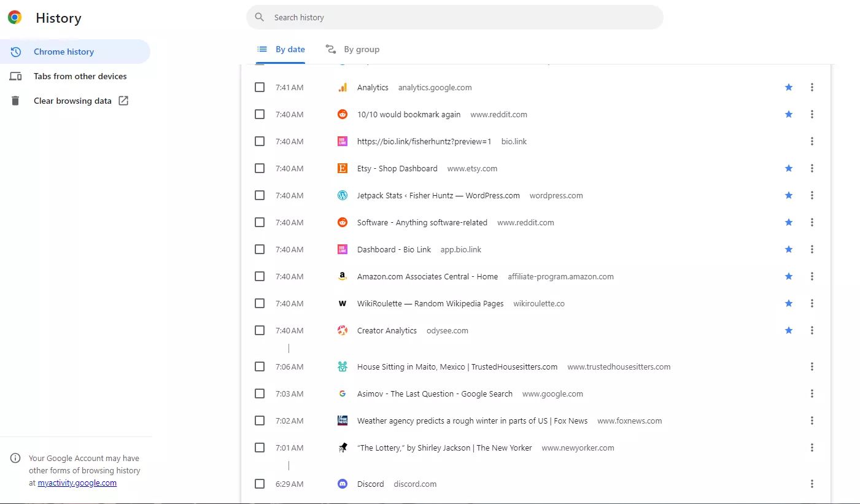This screenshot has height=504, width=860.
Task: Open three-dot menu for Etsy Shop Dashboard
Action: 812,168
